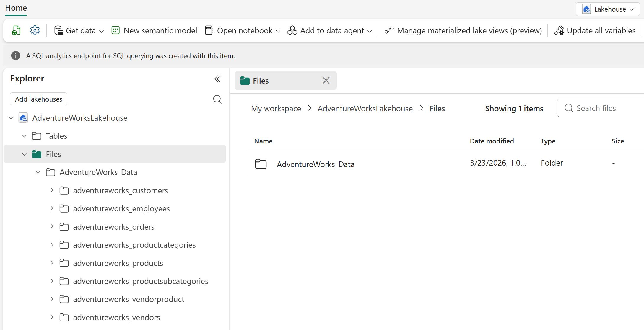
Task: Click the Tables folder icon
Action: pyautogui.click(x=37, y=136)
